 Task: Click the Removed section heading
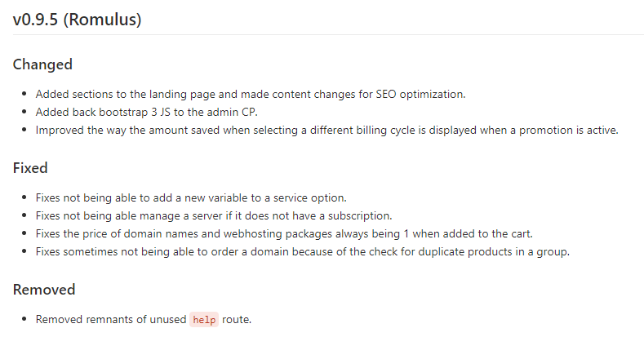[44, 290]
